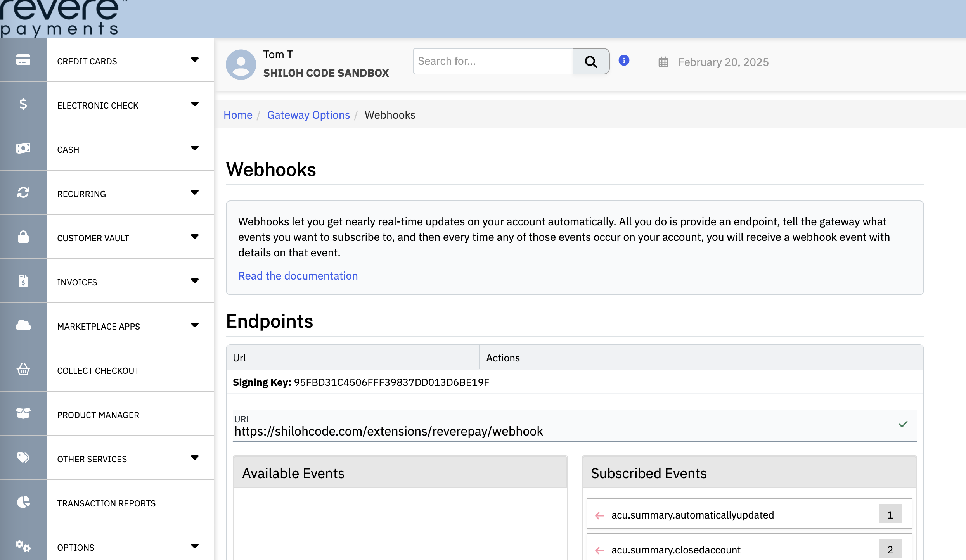Screen dimensions: 966x560
Task: Select the Customer Vault menu label
Action: tap(93, 238)
